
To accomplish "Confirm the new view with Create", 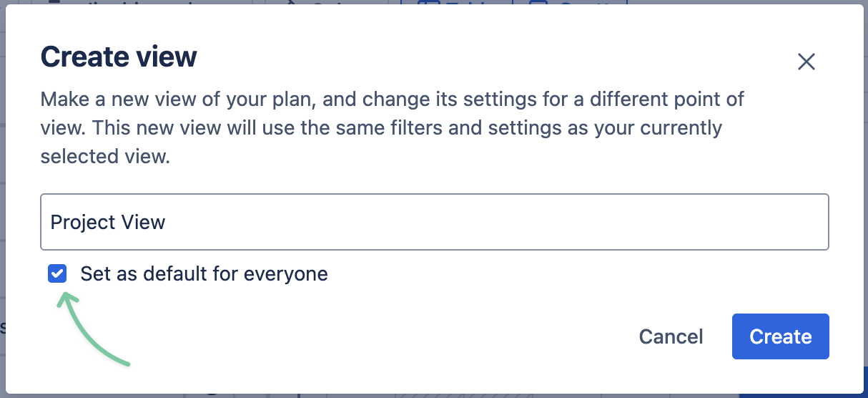I will coord(780,336).
